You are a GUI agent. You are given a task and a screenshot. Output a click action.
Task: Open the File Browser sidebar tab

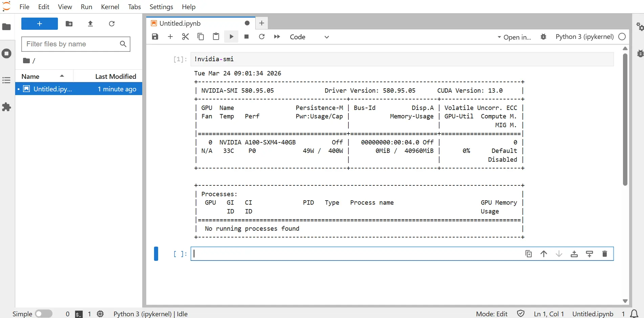pos(6,27)
